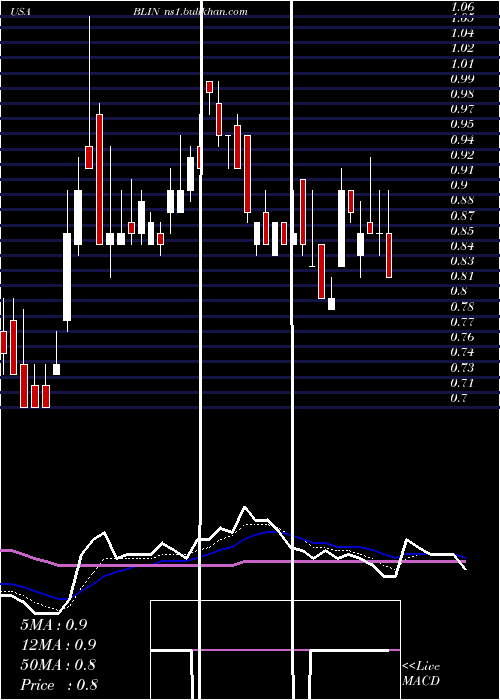Select the 0.99 price axis label

tap(462, 79)
